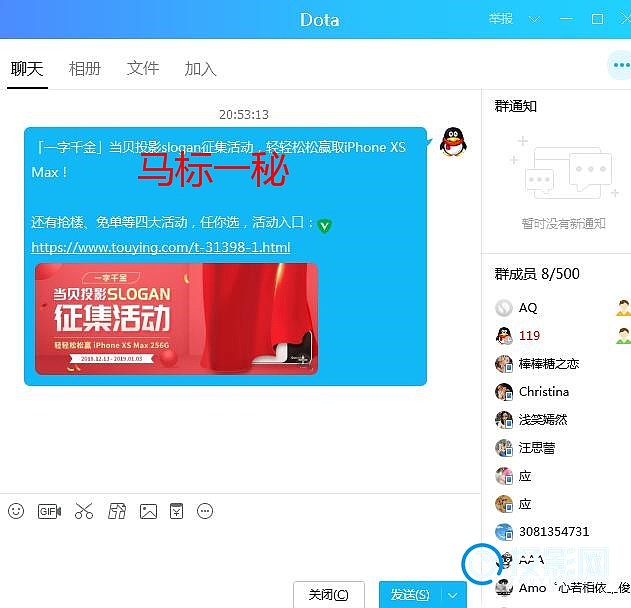Select member name 浅笑嫣然
The height and width of the screenshot is (608, 631).
click(x=543, y=420)
